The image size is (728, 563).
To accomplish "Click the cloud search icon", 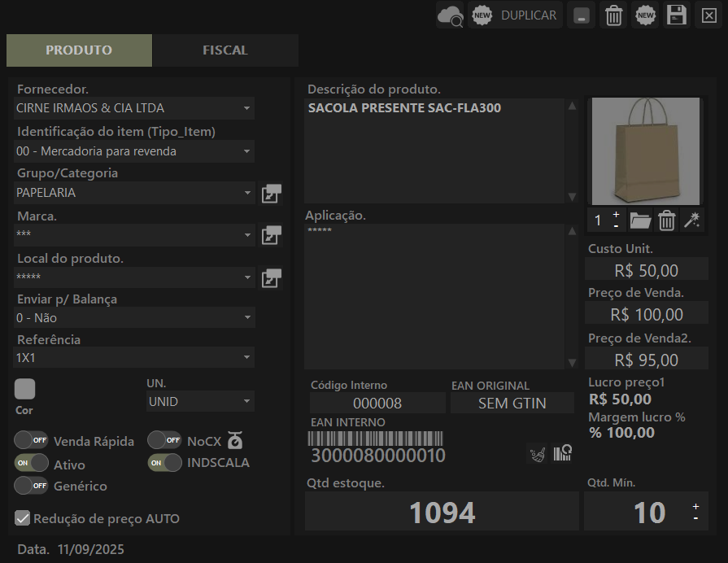I will [x=450, y=15].
